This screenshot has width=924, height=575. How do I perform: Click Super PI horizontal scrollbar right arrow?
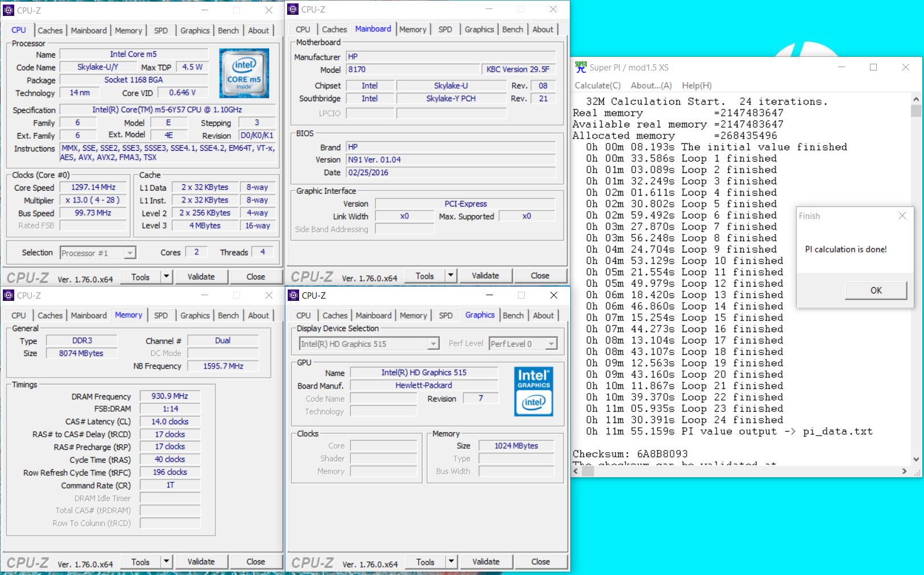click(904, 471)
